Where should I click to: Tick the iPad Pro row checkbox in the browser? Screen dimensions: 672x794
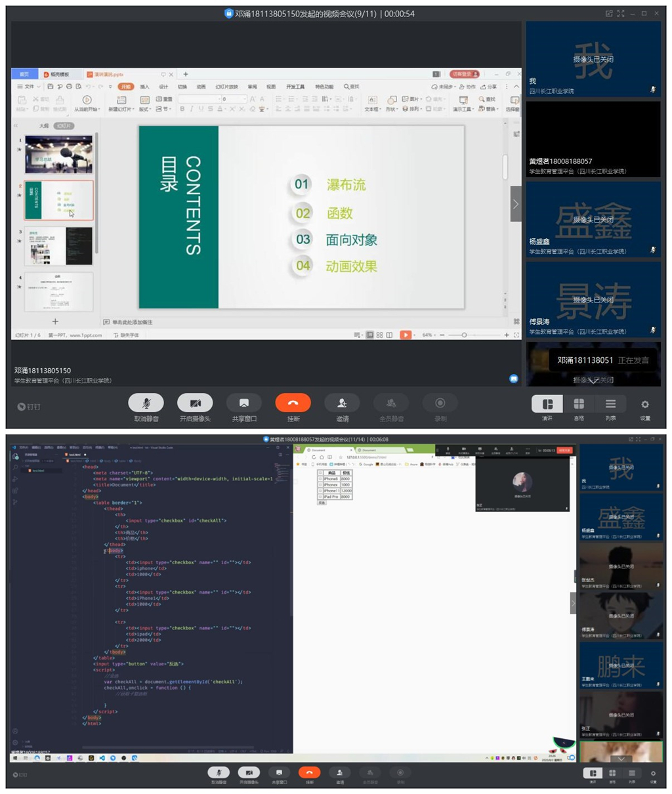click(320, 497)
